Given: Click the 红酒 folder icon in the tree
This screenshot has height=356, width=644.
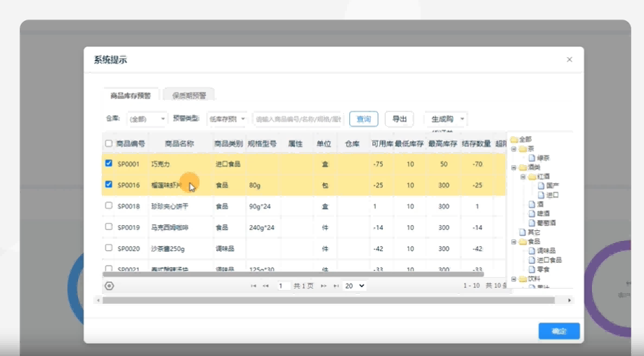Looking at the screenshot, I should click(x=532, y=177).
